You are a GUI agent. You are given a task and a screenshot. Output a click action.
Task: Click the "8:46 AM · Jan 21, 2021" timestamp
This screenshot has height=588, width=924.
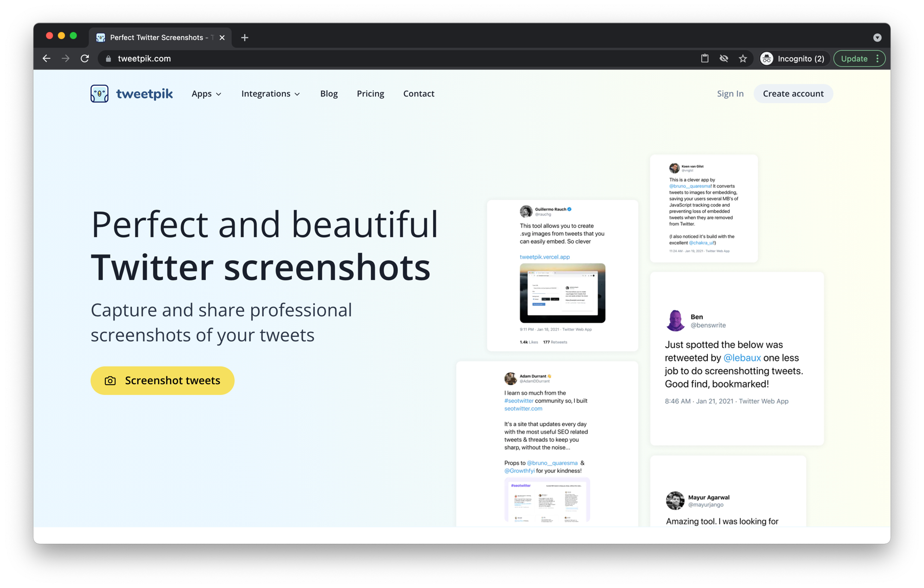click(699, 401)
